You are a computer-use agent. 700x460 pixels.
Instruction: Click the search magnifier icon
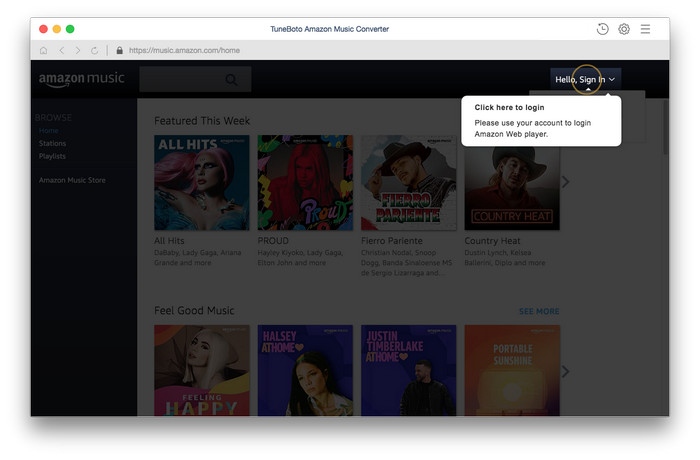(x=231, y=79)
